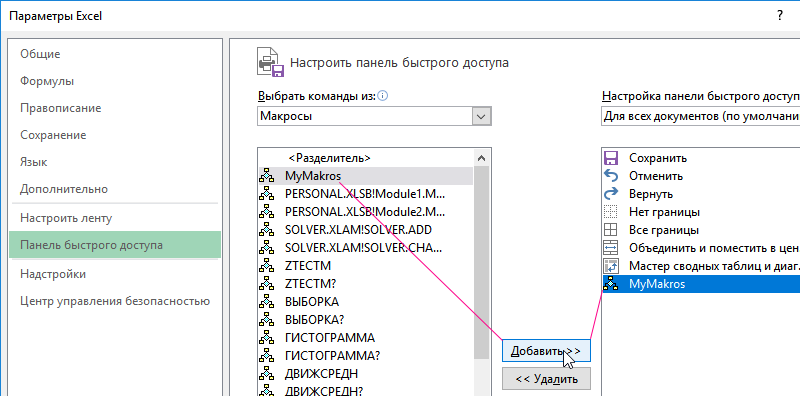Viewport: 800px width, 396px height.
Task: Select ГИСТОГРАММА? text entry
Action: click(x=332, y=355)
